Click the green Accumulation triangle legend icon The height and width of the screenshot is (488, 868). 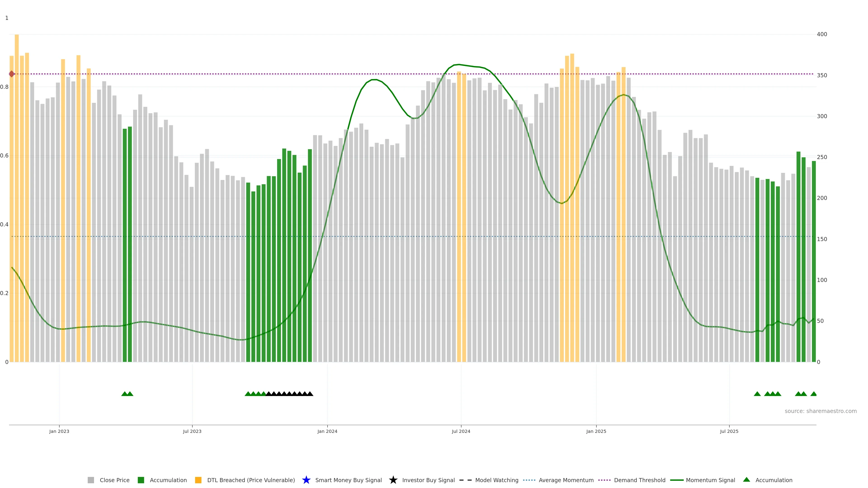pyautogui.click(x=746, y=480)
